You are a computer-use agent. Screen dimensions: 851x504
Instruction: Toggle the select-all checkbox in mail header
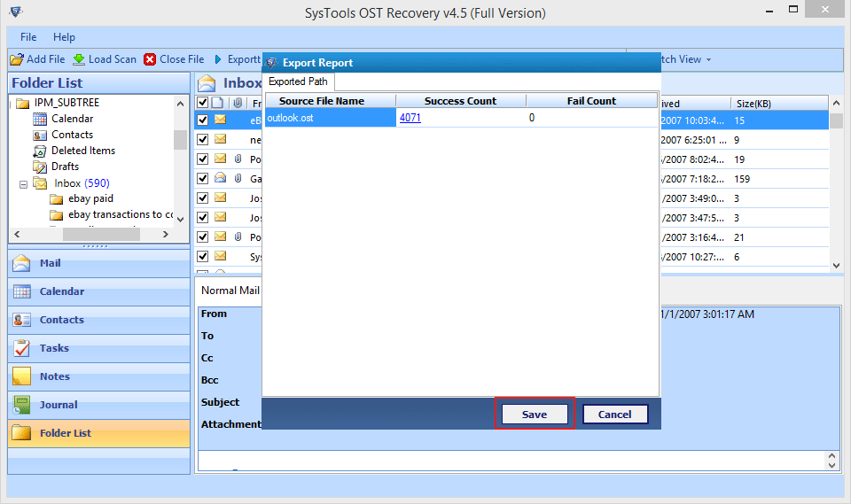202,103
